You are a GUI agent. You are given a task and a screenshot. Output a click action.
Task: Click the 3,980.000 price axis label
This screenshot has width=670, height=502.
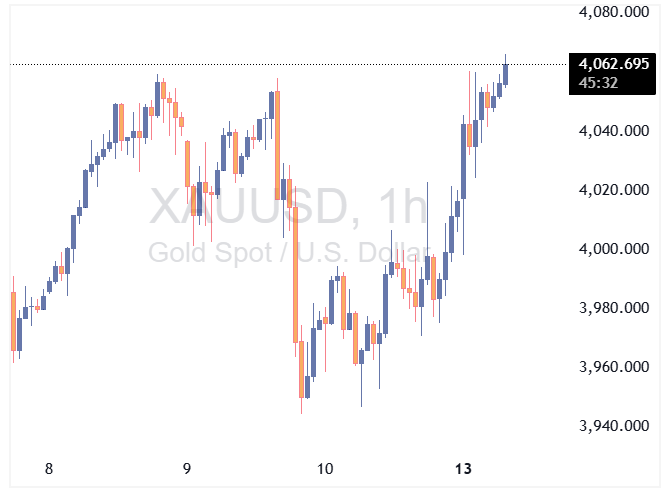612,308
